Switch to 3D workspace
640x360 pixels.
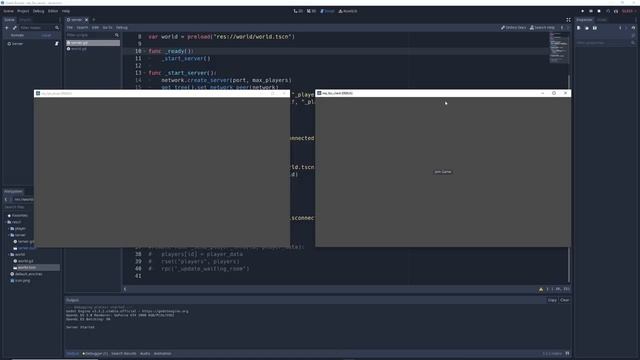pyautogui.click(x=311, y=11)
